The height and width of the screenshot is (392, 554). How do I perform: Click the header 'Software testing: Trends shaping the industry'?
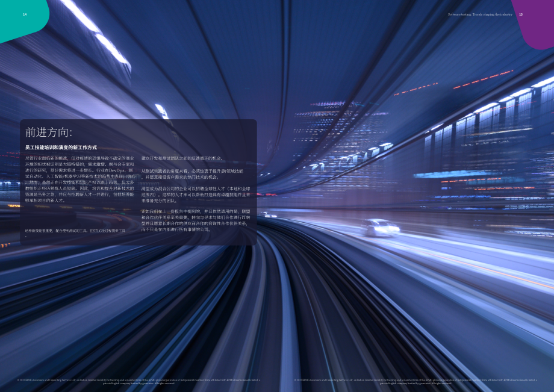click(480, 14)
